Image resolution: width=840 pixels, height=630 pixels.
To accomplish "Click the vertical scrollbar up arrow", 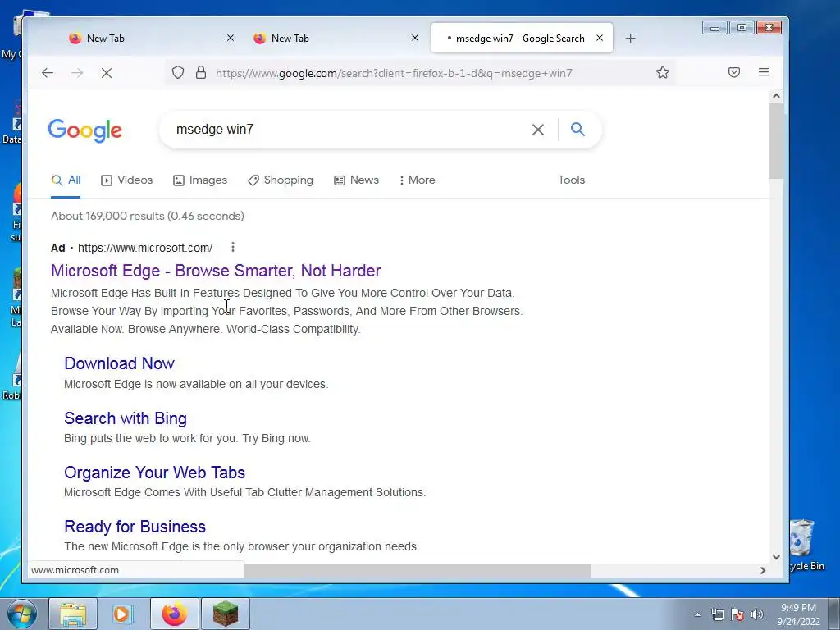I will pyautogui.click(x=776, y=97).
